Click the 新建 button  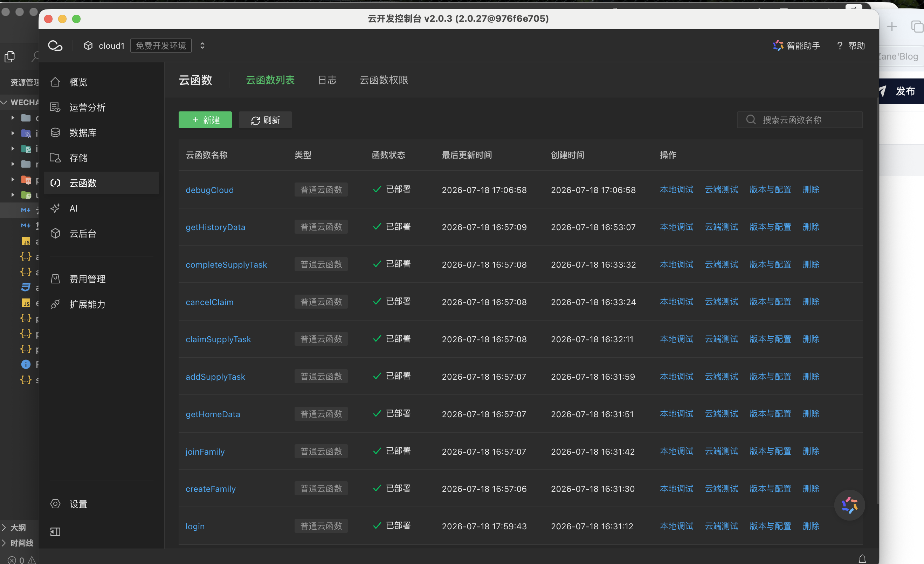coord(205,120)
